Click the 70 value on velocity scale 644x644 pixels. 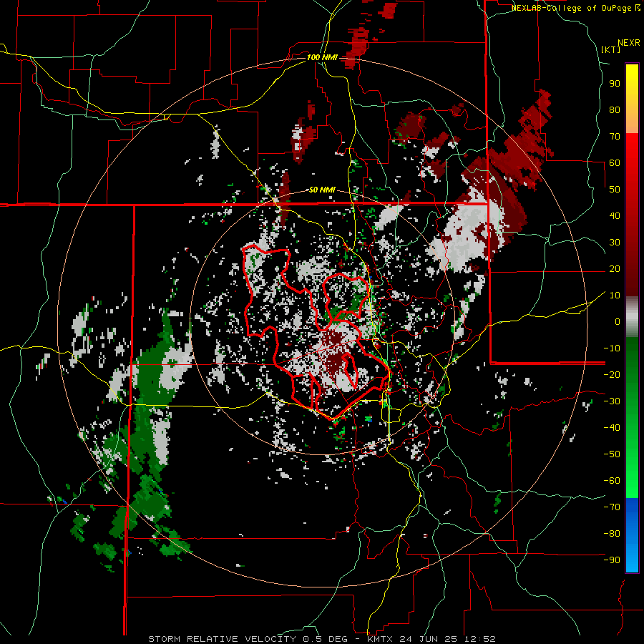click(615, 137)
